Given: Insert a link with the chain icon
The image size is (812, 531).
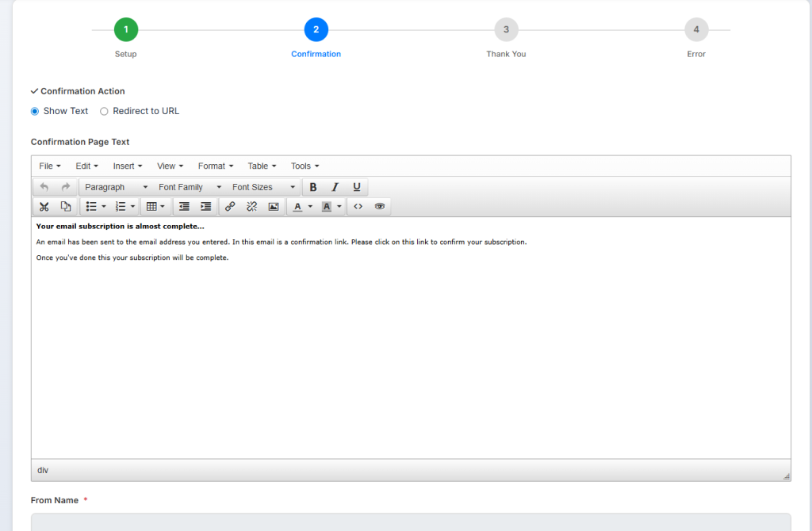Looking at the screenshot, I should coord(230,207).
